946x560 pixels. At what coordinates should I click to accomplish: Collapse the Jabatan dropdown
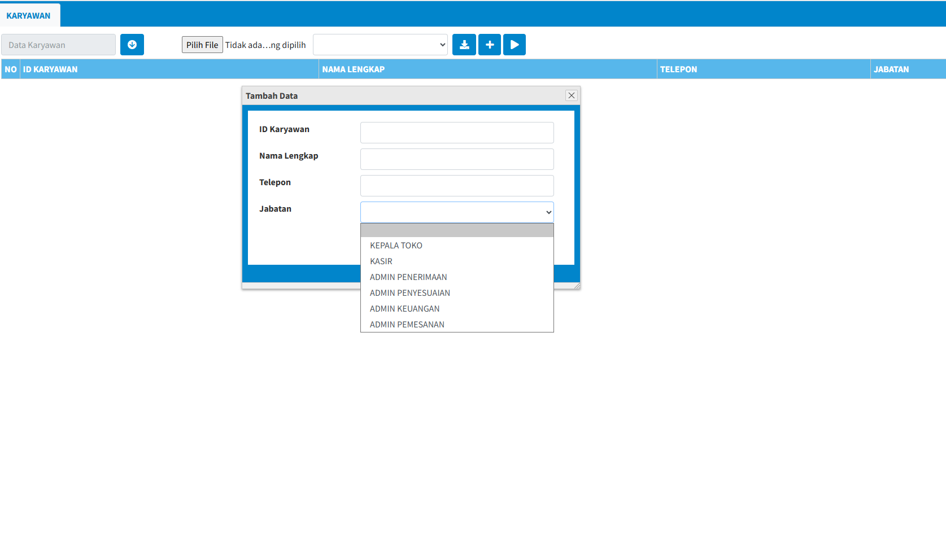tap(457, 212)
